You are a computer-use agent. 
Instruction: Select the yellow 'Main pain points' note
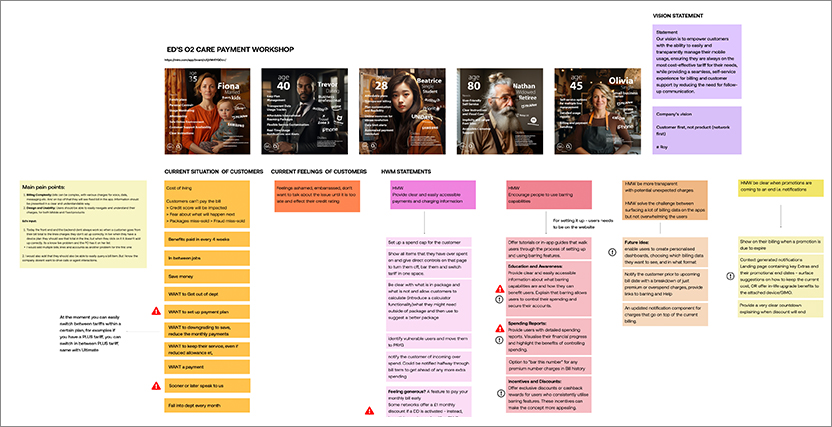point(83,224)
